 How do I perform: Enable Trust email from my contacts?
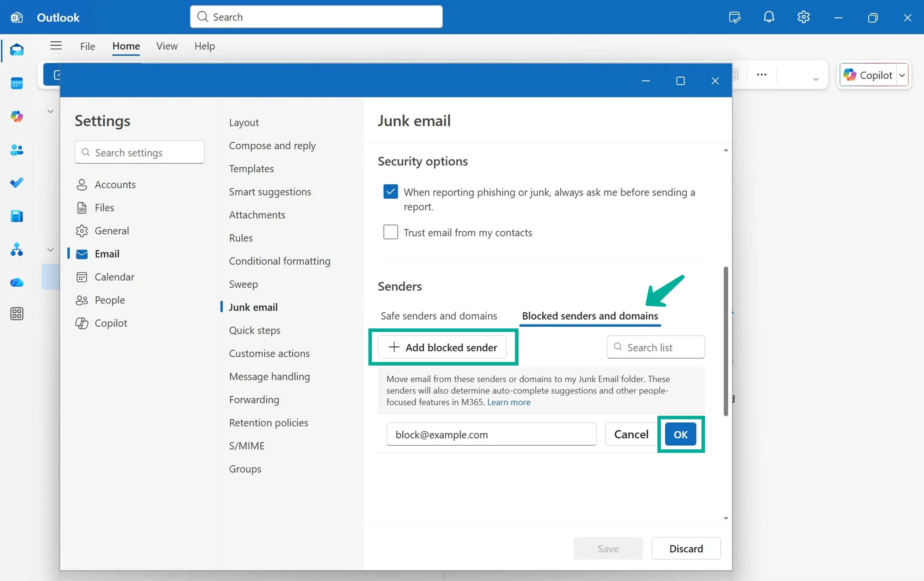pos(390,232)
